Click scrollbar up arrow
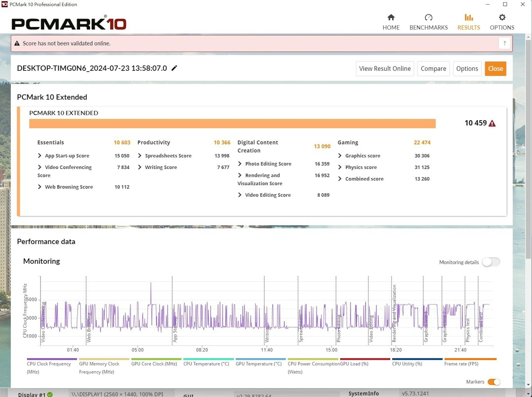This screenshot has height=397, width=532. [x=528, y=37]
